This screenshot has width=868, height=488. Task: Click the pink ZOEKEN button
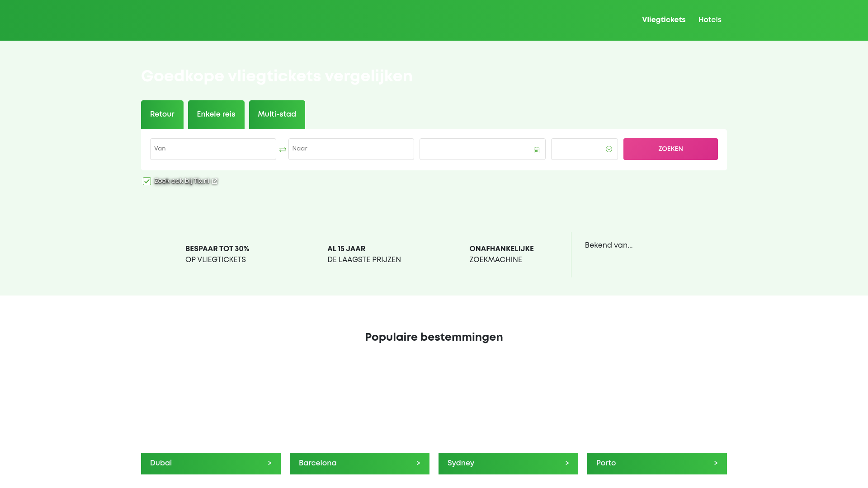pos(670,149)
